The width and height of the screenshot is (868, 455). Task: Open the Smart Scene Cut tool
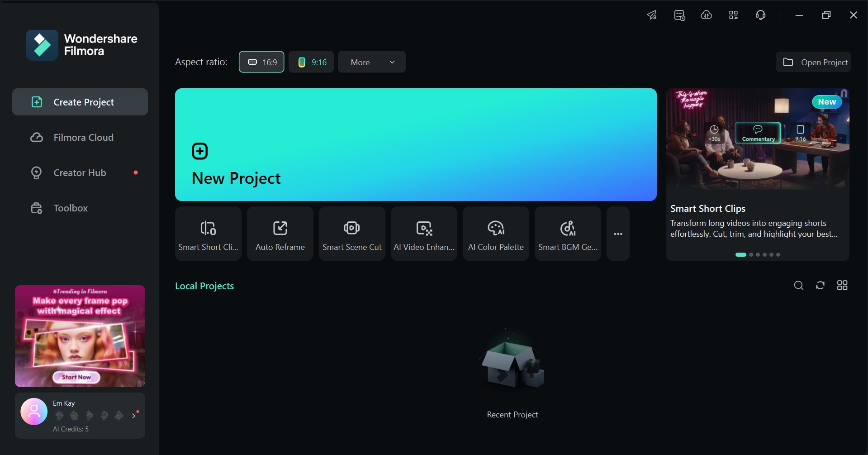click(x=352, y=234)
